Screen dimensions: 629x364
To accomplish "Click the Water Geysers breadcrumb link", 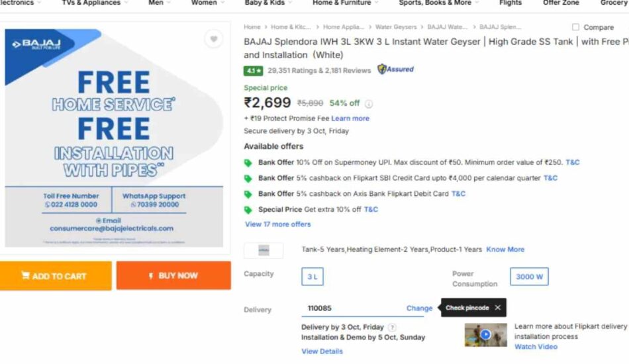I will click(396, 27).
